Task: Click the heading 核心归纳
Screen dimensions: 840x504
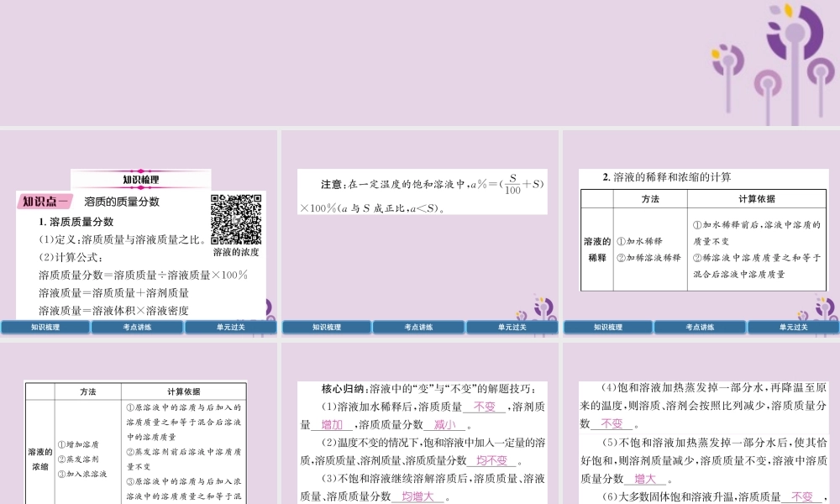Action: point(344,389)
